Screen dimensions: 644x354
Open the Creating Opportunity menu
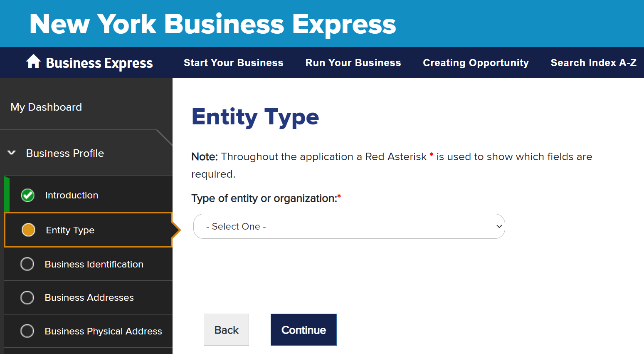[x=476, y=63]
